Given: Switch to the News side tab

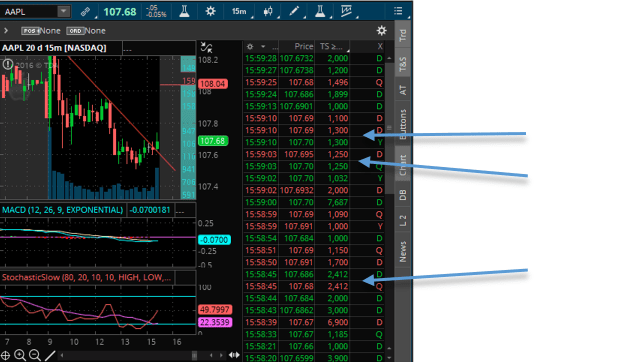Looking at the screenshot, I should tap(403, 251).
